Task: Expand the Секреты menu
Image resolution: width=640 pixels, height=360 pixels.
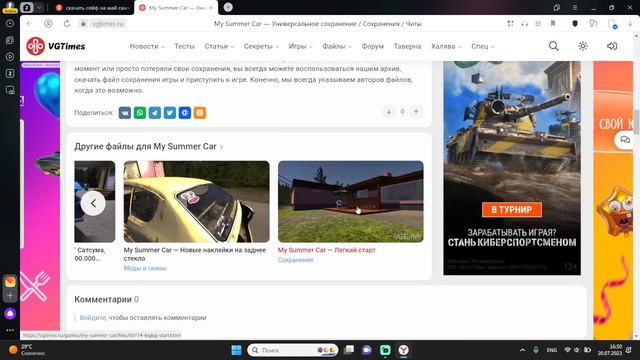Action: pos(261,47)
